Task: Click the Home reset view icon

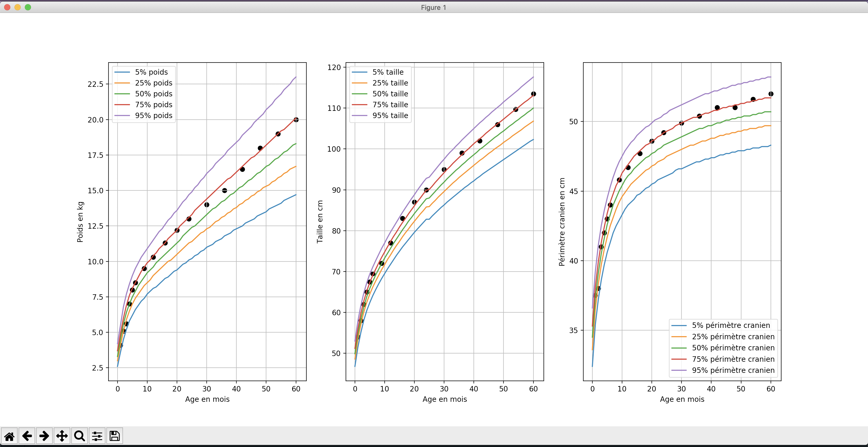Action: pos(10,436)
